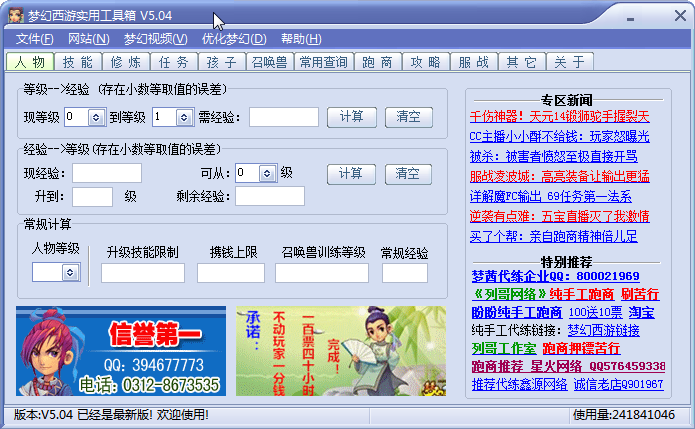695x429 pixels.
Task: Click the 携钱上限 field
Action: tap(231, 273)
